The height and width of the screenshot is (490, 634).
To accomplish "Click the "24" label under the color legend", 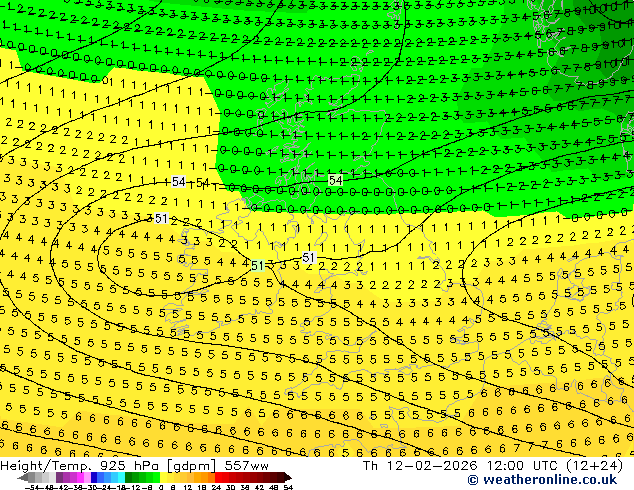I will 216,487.
